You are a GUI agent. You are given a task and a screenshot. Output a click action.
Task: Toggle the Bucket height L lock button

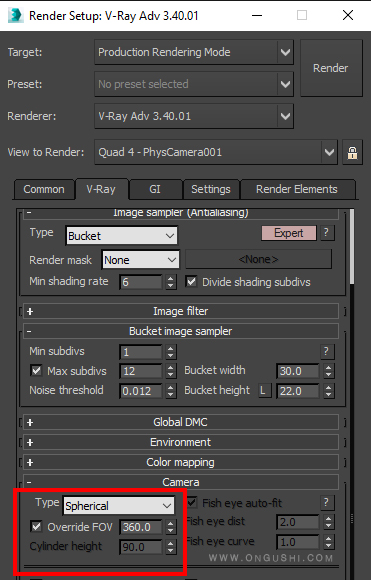pos(263,391)
